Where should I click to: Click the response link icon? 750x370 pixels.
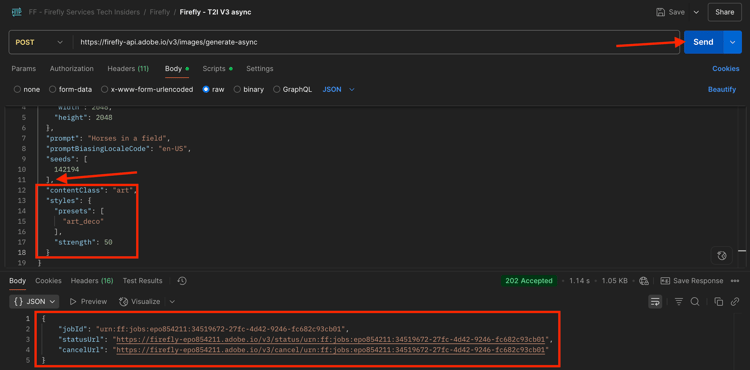(735, 302)
